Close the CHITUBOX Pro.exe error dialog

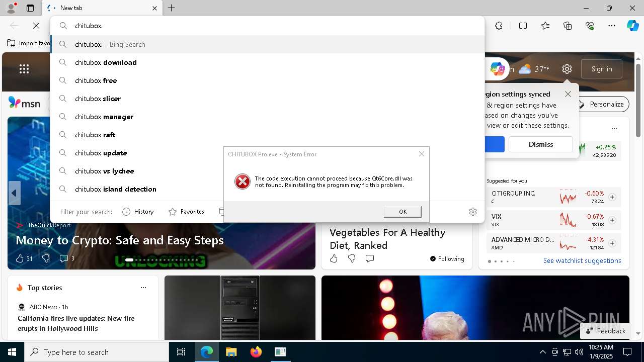click(x=422, y=154)
